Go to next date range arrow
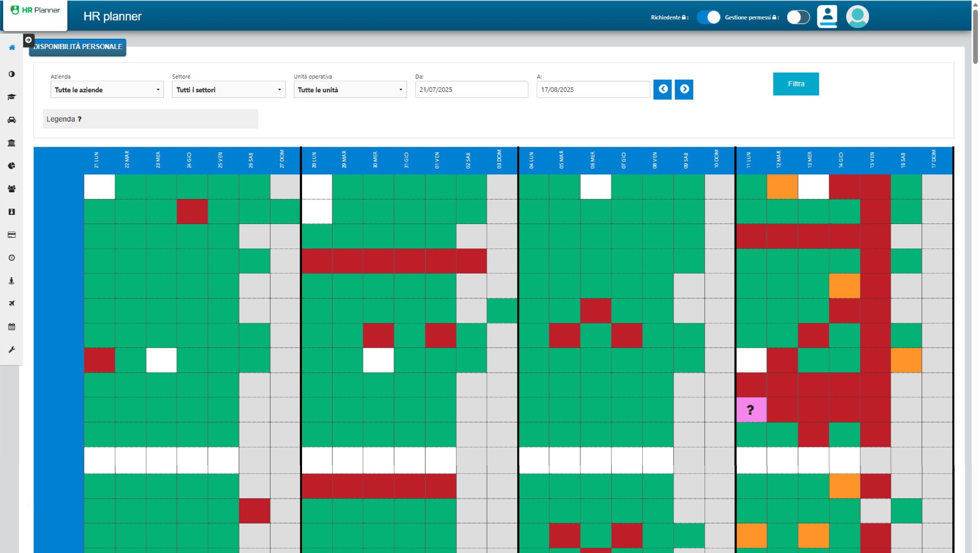 point(684,89)
